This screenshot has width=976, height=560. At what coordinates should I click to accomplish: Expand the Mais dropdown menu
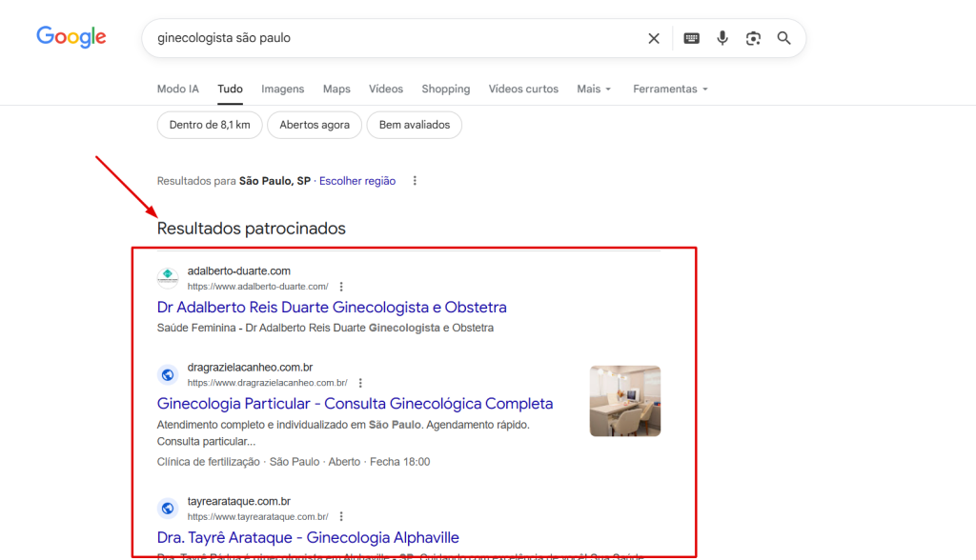[x=594, y=89]
